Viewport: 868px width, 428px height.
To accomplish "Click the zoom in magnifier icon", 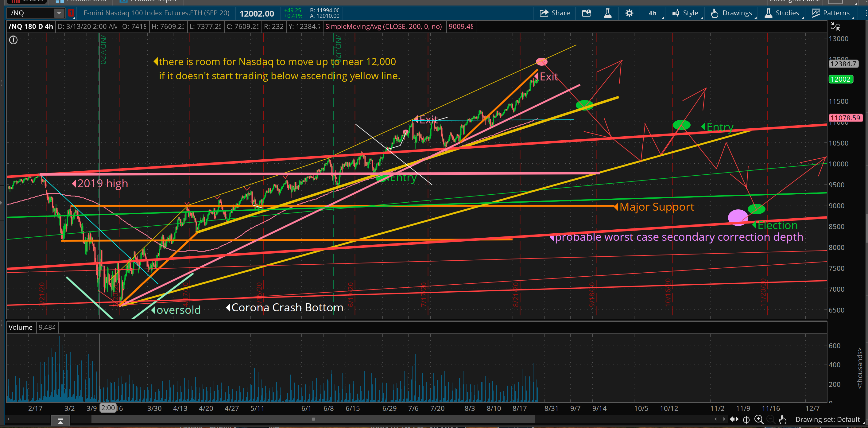I will click(758, 419).
